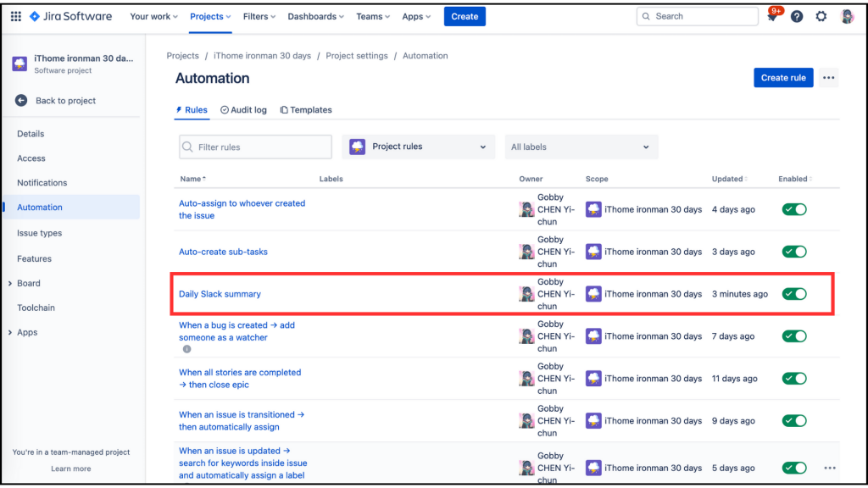Sort rules by the Updated column header
Screen dimensions: 868x488
730,179
